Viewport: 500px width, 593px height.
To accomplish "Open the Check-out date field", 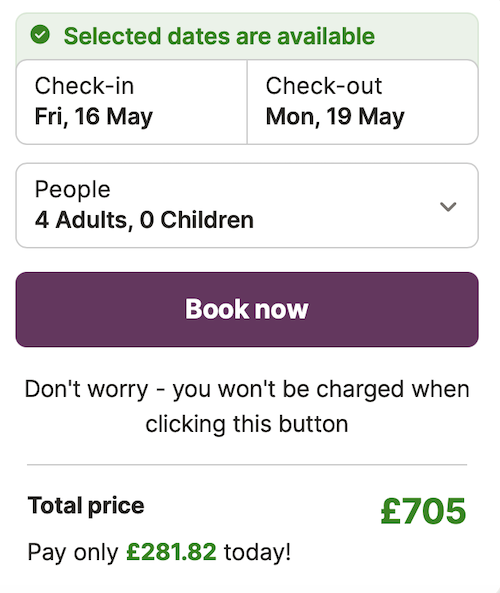I will (x=363, y=102).
